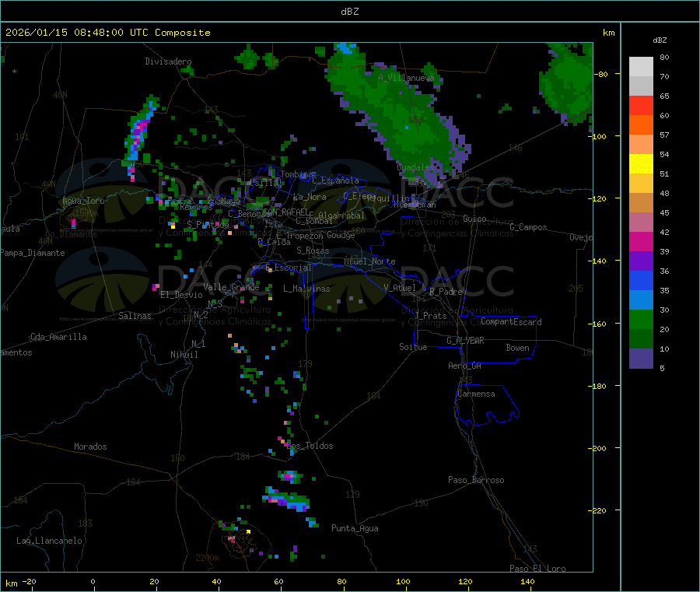The height and width of the screenshot is (592, 700).
Task: Click the 'Bowen' map label
Action: click(517, 348)
